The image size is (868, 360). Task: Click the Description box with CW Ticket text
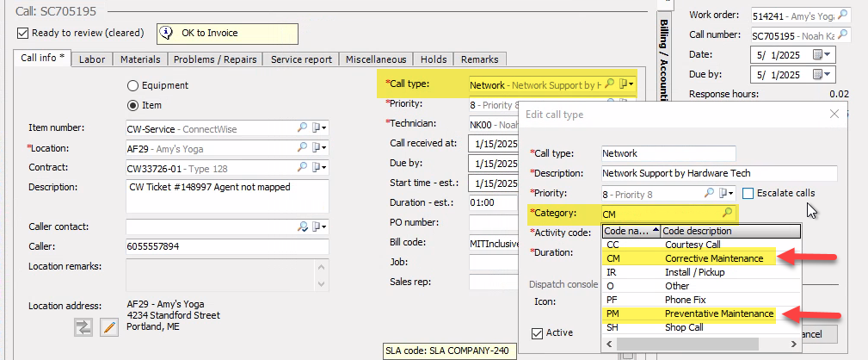coord(227,196)
